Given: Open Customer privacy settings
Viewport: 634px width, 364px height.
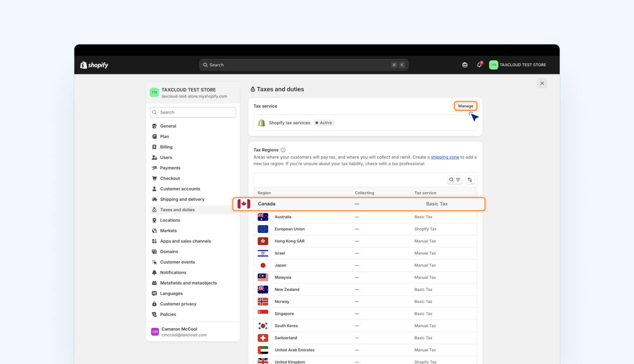Looking at the screenshot, I should pos(178,304).
